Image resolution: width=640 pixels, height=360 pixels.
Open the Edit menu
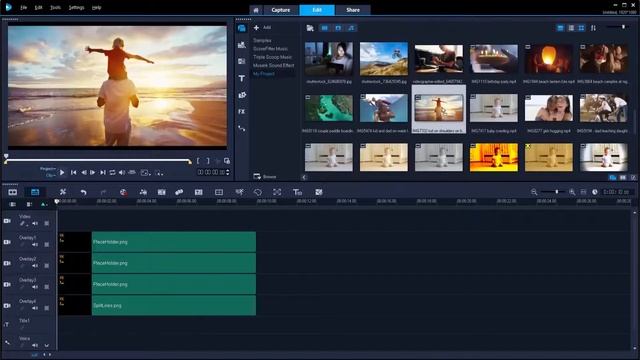[x=38, y=7]
